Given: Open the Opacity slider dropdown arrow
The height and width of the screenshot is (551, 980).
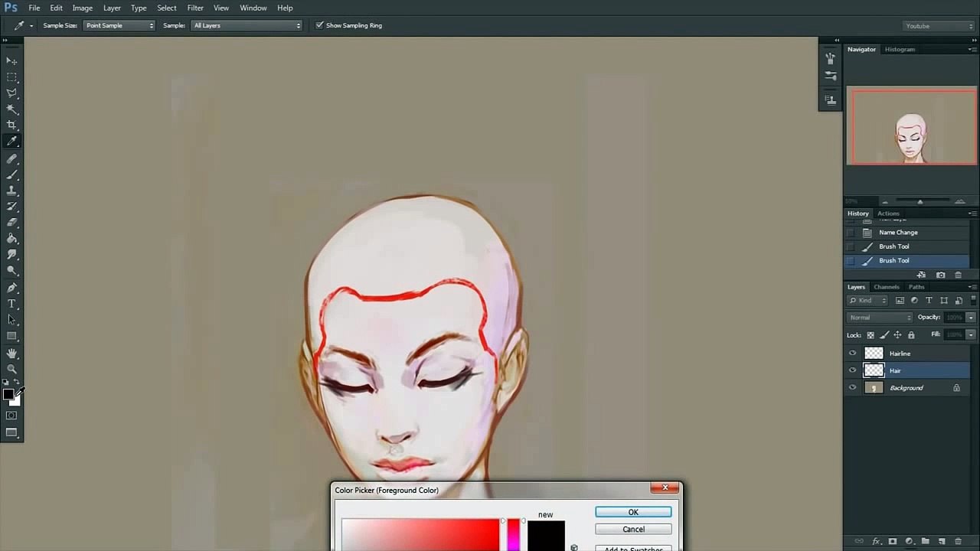Looking at the screenshot, I should tap(971, 318).
